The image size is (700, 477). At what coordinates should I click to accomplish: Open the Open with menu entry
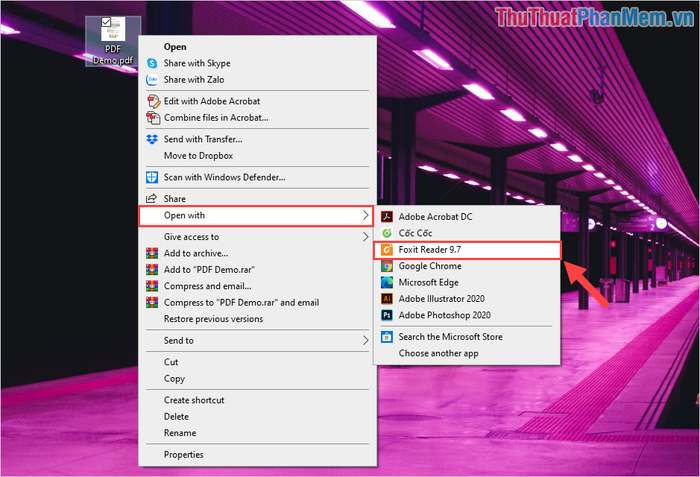point(256,216)
